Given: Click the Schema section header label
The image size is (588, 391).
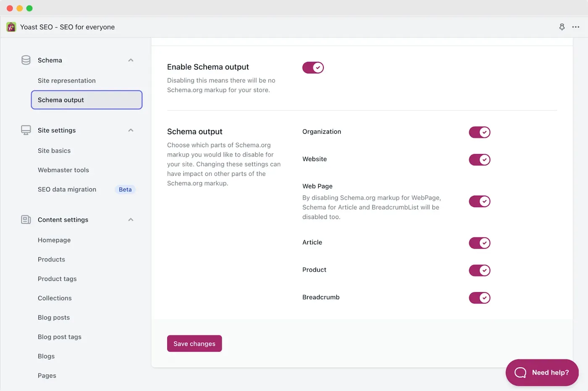Looking at the screenshot, I should 50,60.
